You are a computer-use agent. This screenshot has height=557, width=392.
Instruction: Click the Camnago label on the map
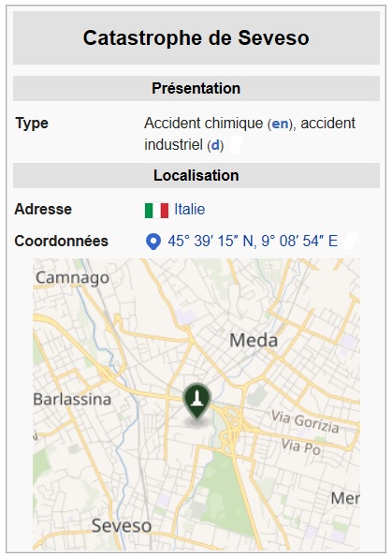pos(72,278)
